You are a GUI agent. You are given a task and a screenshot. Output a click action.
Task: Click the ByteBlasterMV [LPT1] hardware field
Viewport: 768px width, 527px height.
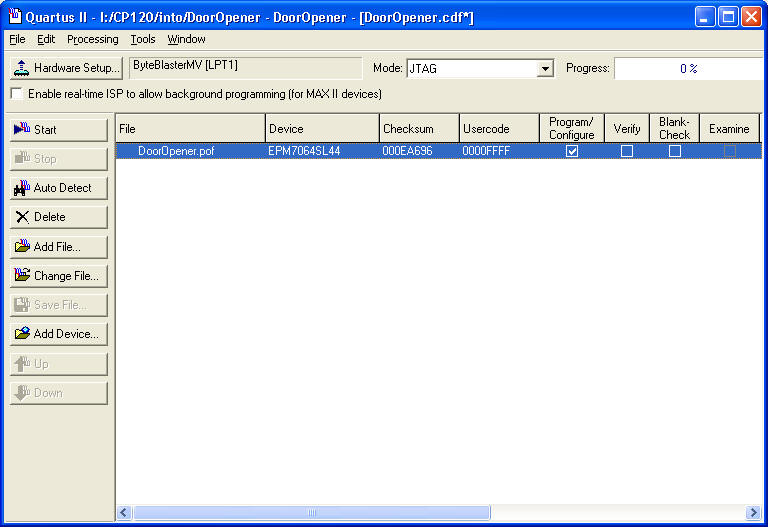click(x=245, y=68)
